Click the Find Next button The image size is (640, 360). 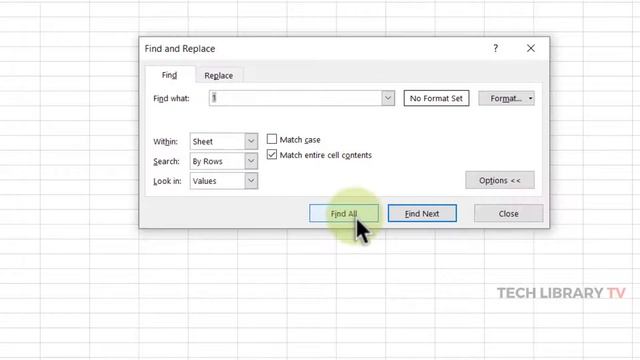click(422, 213)
